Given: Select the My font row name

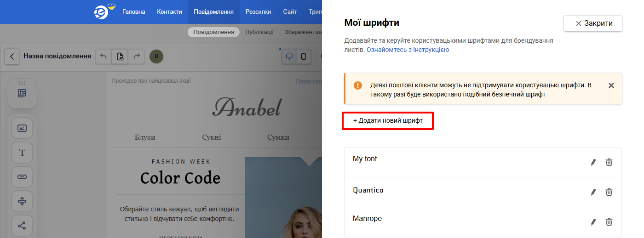Looking at the screenshot, I should point(365,159).
